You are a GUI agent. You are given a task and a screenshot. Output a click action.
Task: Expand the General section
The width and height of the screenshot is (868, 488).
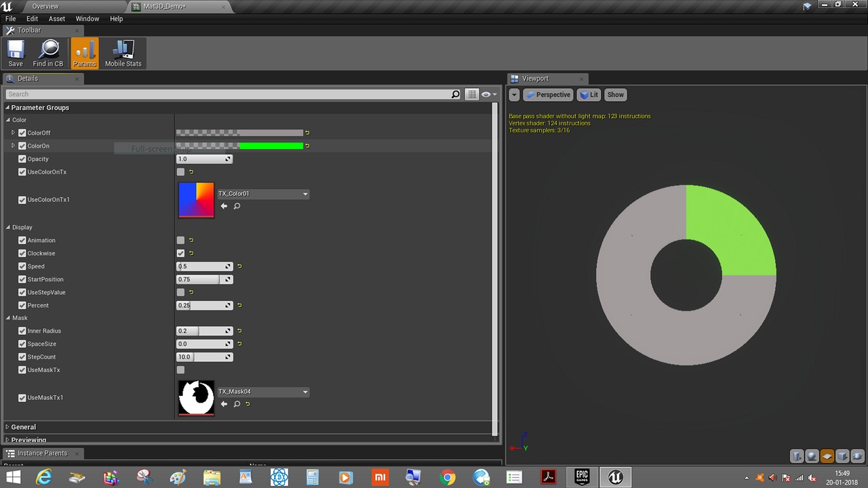[7, 427]
